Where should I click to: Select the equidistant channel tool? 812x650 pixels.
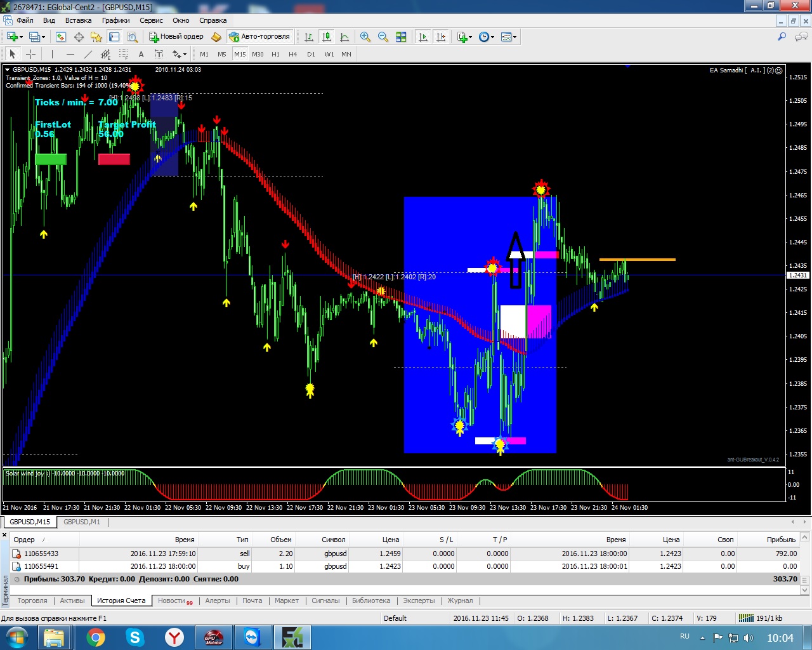tap(106, 54)
